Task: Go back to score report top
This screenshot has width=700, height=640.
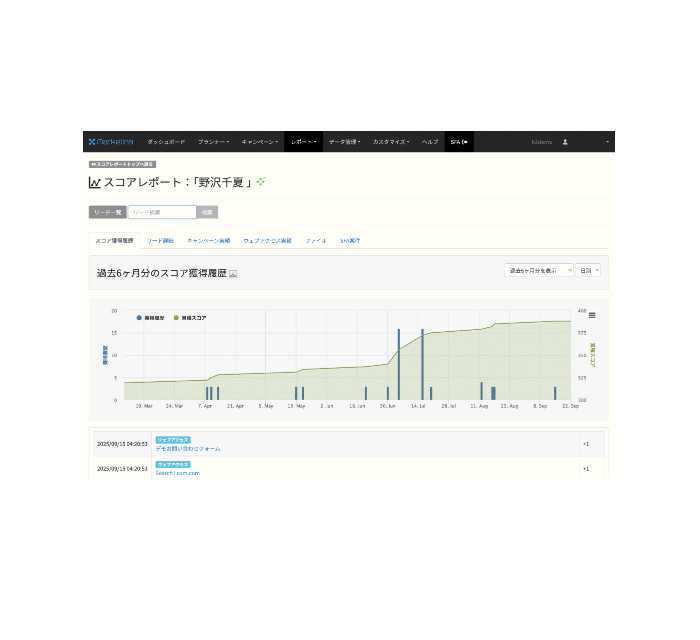Action: pyautogui.click(x=122, y=164)
